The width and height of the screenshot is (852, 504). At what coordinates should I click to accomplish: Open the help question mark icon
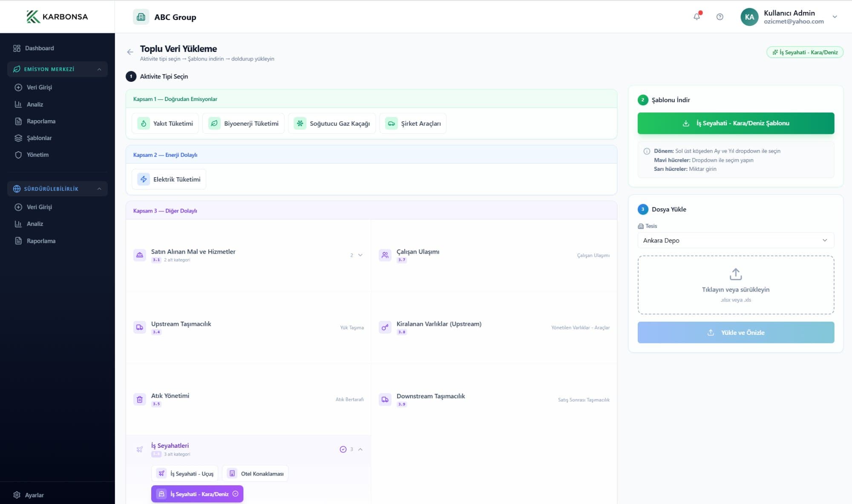tap(720, 17)
